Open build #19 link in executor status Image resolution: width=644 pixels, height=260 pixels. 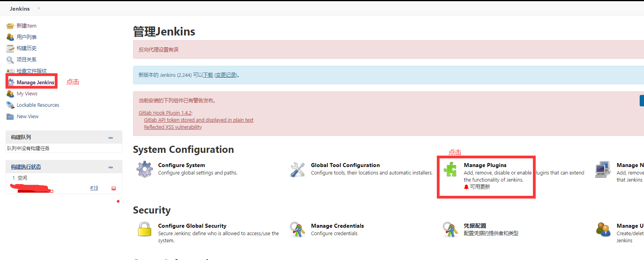(94, 188)
